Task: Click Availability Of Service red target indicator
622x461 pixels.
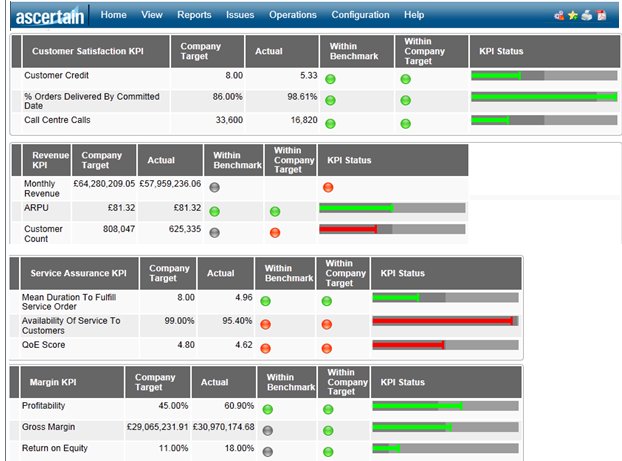Action: point(327,325)
